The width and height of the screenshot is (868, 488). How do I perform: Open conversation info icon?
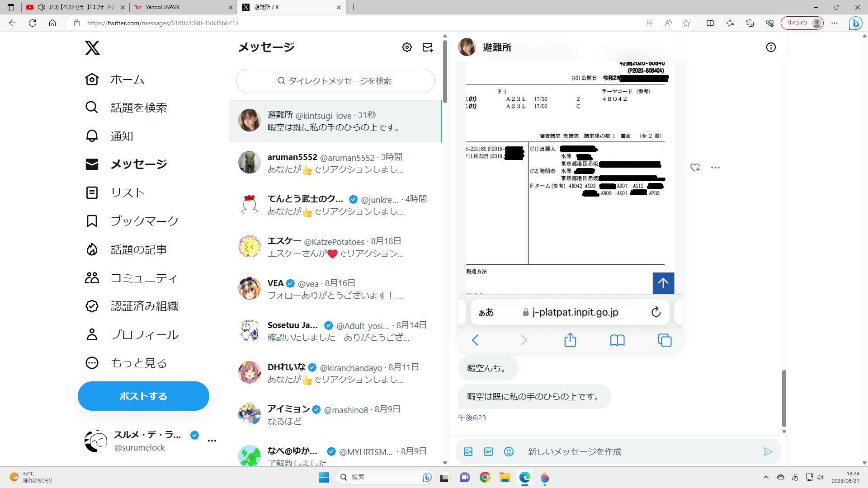coord(771,47)
